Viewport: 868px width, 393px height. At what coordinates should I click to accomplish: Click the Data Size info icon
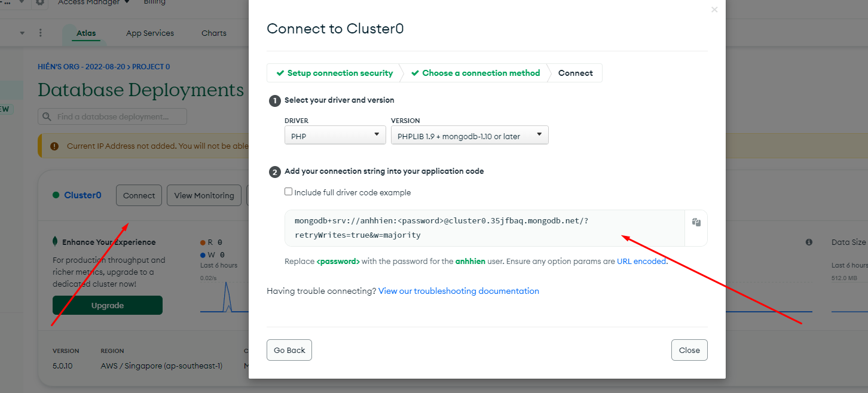point(809,242)
